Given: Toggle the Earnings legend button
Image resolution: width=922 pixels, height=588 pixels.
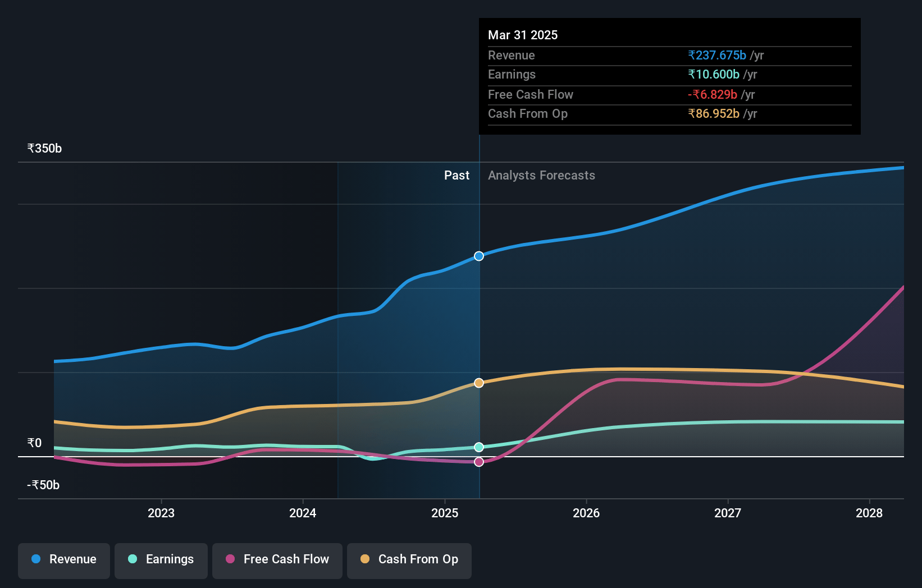Looking at the screenshot, I should (x=161, y=560).
